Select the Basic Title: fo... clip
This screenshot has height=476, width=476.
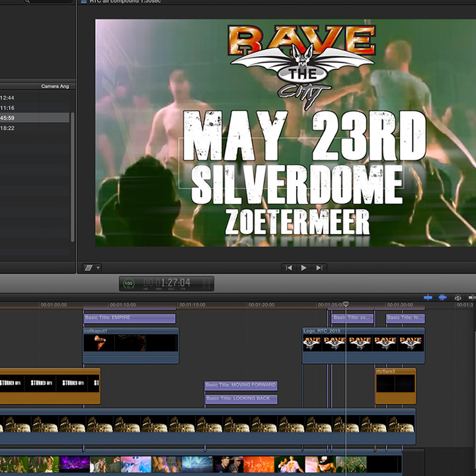pyautogui.click(x=405, y=319)
